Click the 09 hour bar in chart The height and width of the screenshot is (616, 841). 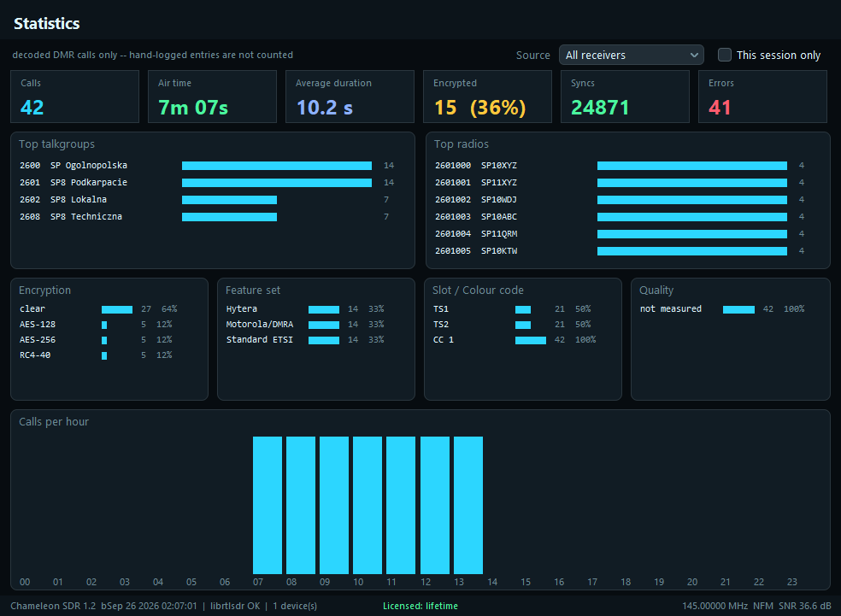334,505
